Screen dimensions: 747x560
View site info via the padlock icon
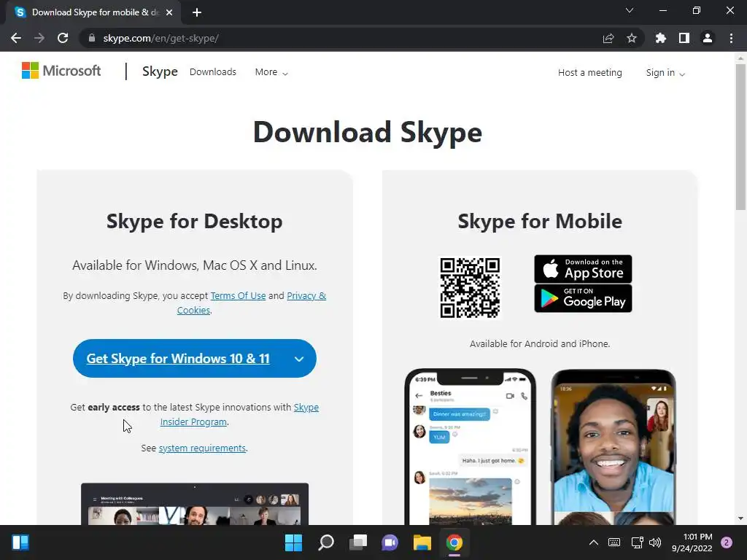click(x=92, y=38)
